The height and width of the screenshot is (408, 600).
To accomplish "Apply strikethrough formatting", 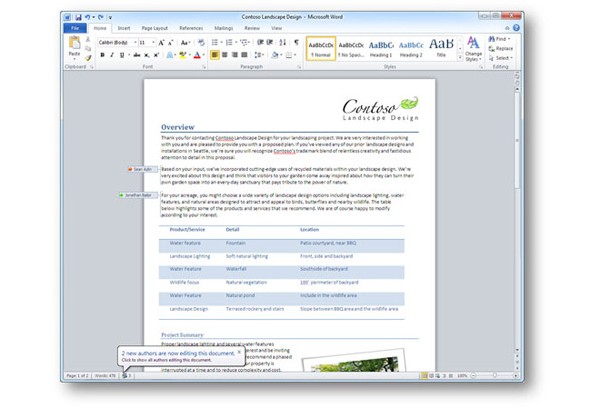I will 137,55.
